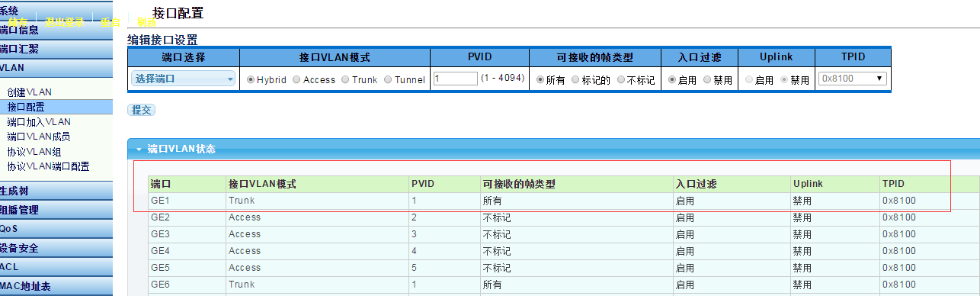Select the Hybrid VLAN mode radio button
The image size is (980, 296).
click(x=251, y=79)
